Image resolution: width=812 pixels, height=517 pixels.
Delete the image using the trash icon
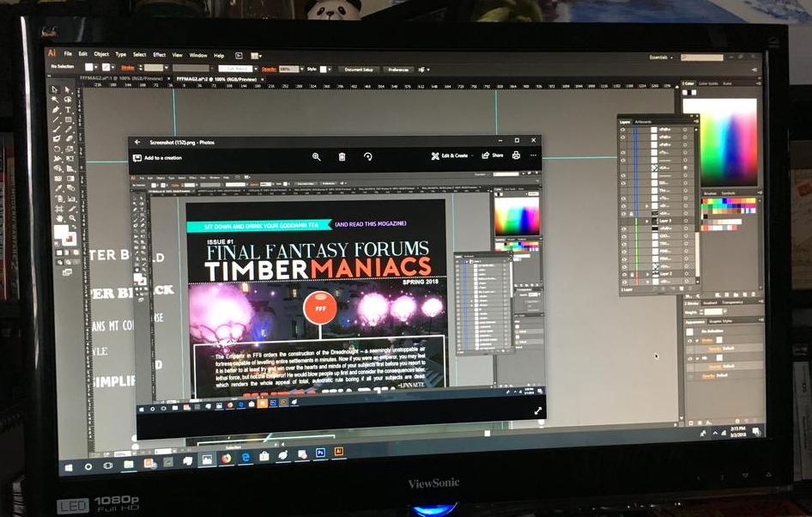point(342,156)
